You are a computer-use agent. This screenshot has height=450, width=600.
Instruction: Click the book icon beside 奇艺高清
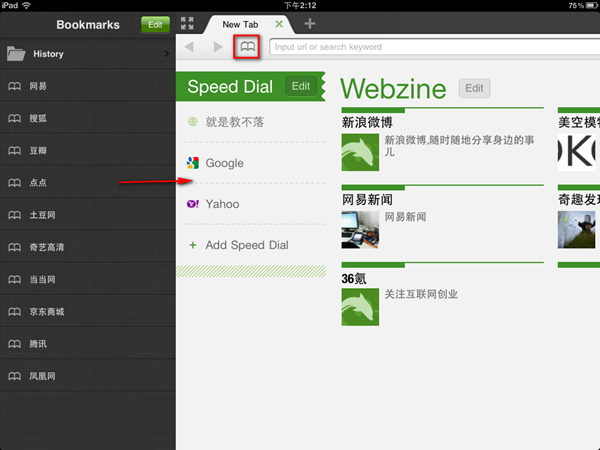pyautogui.click(x=15, y=247)
